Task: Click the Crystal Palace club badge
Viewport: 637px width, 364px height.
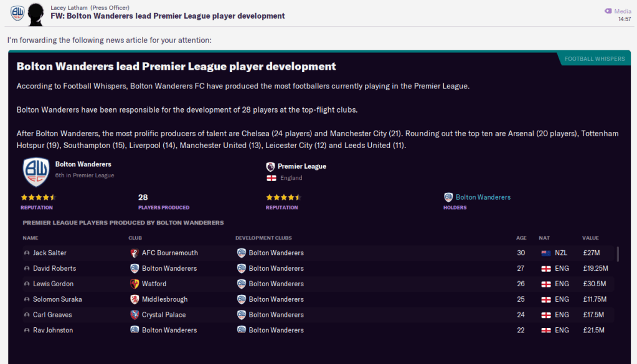Action: (134, 315)
